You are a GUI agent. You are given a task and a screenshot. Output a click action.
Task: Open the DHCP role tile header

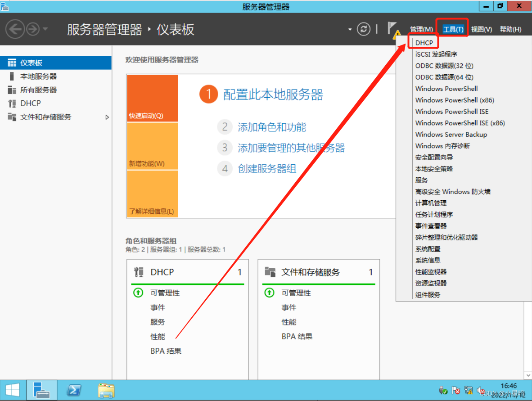(188, 272)
